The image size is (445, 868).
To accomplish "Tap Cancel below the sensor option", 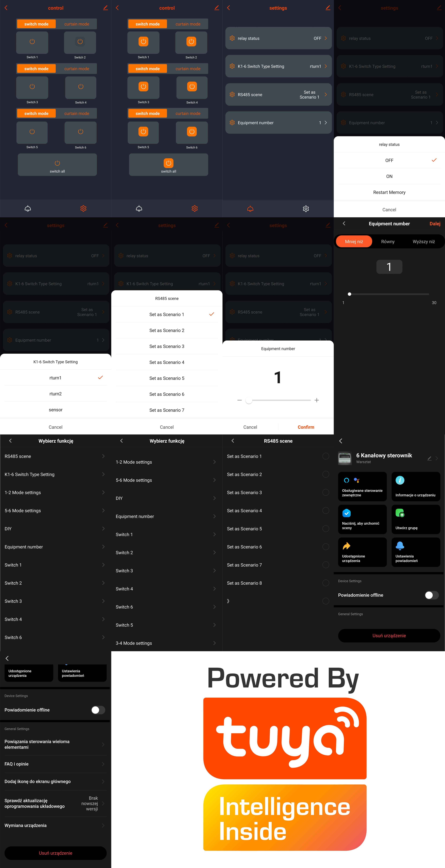I will point(56,427).
